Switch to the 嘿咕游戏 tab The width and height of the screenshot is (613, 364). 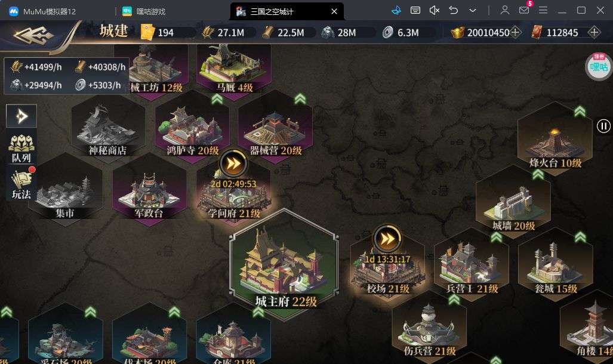144,11
